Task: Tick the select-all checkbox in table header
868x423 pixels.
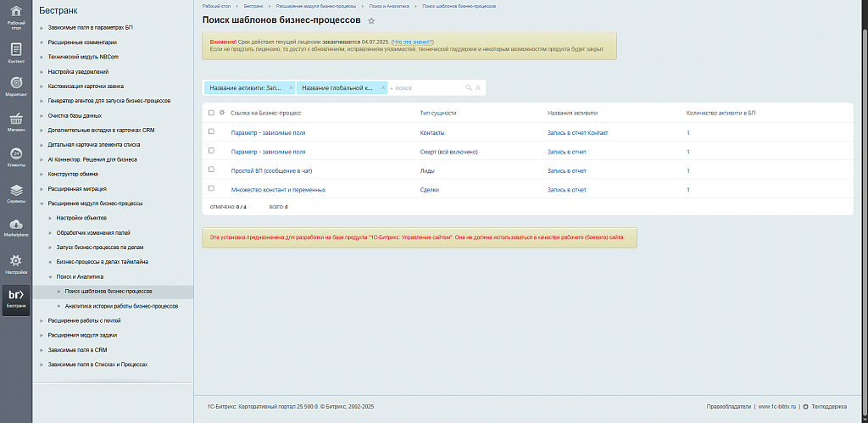Action: [211, 112]
